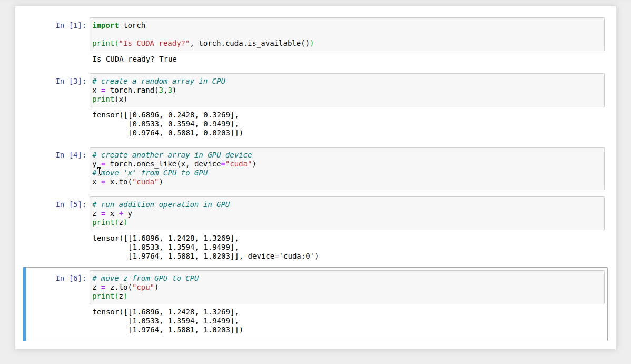This screenshot has height=364, width=631.
Task: Select the In [3] prompt label
Action: [70, 81]
